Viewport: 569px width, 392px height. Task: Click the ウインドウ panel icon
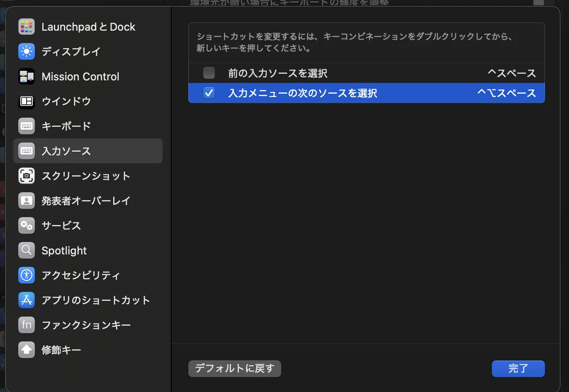[26, 101]
